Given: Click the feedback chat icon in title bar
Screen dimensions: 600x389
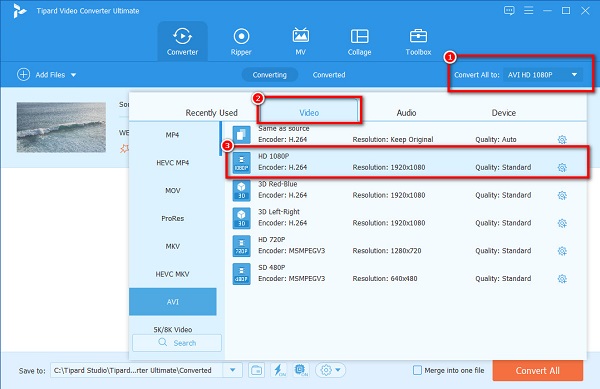Looking at the screenshot, I should click(509, 11).
